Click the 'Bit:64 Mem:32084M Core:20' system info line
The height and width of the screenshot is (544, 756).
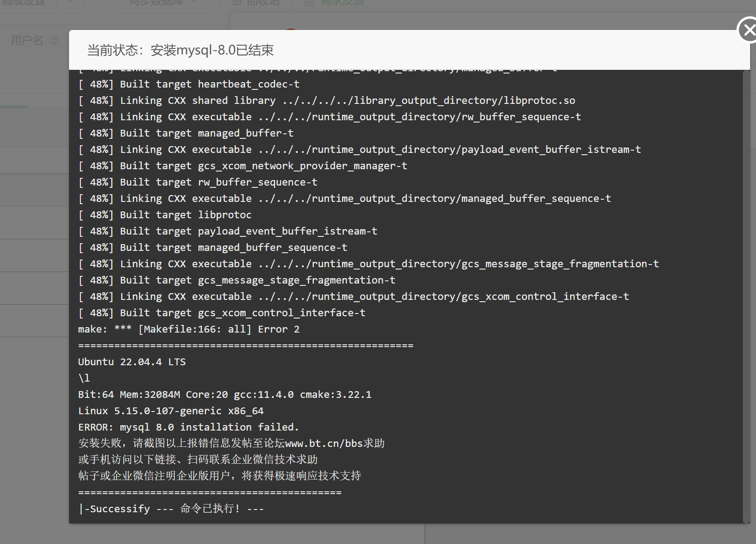(x=225, y=395)
